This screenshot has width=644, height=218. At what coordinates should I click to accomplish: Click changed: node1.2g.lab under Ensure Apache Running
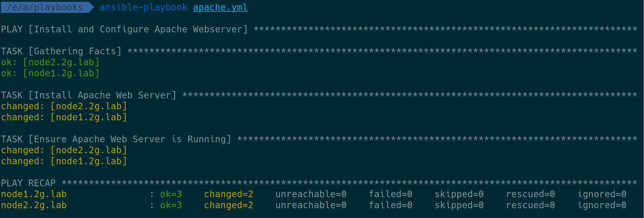[64, 161]
